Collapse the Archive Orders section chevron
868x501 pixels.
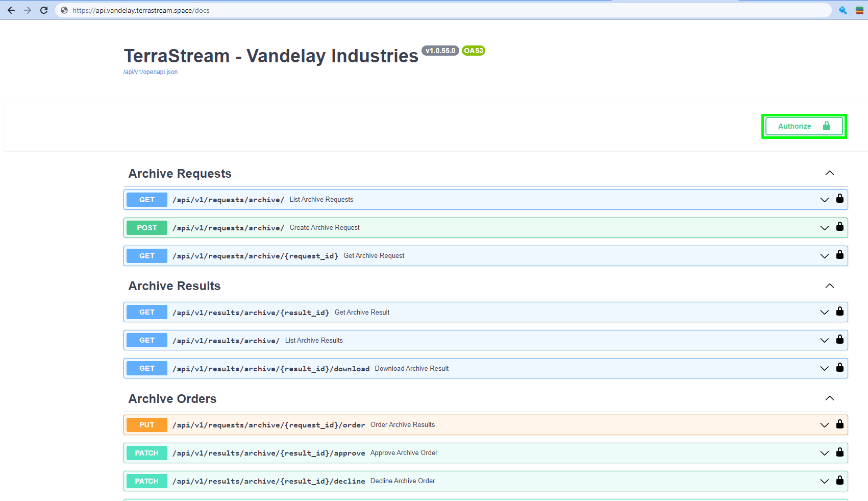tap(830, 398)
